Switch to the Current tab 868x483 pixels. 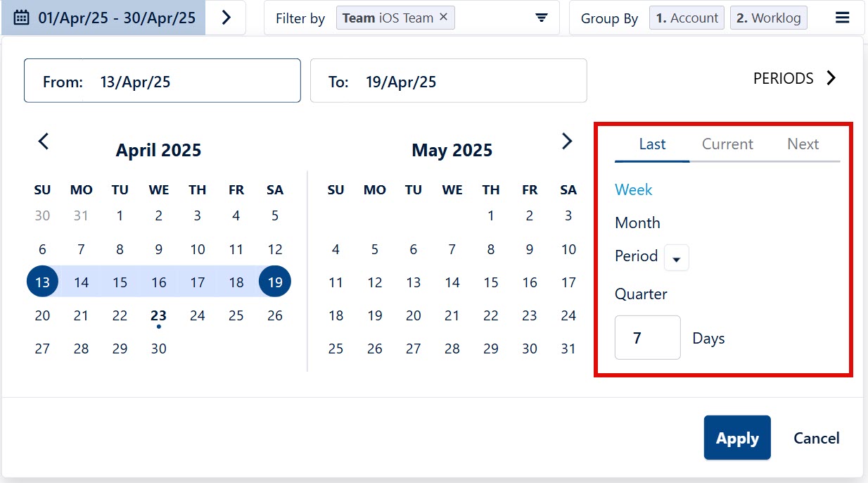pos(727,144)
